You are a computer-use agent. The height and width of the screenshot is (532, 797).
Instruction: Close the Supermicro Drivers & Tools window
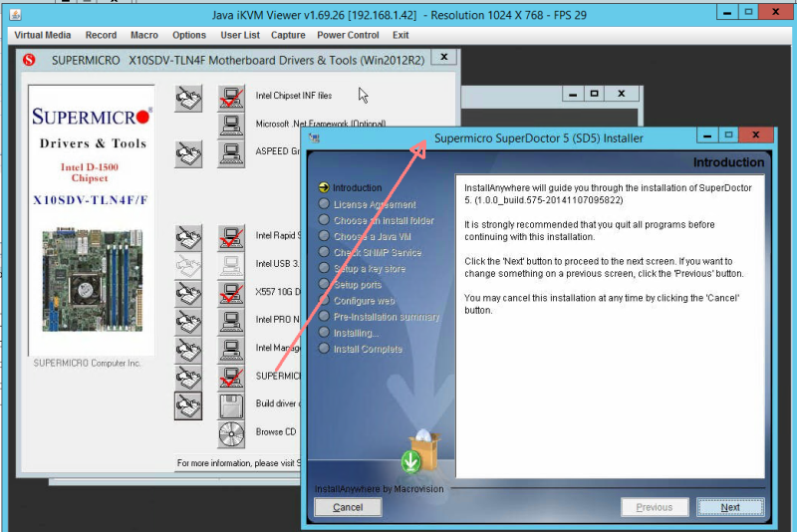tap(443, 57)
